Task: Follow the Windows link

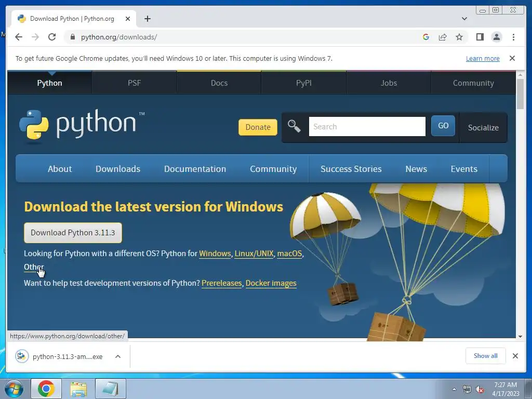Action: 215,254
